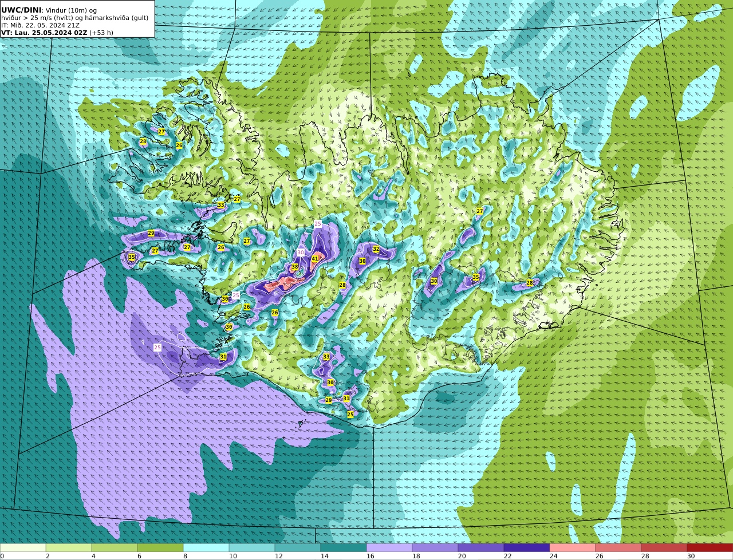This screenshot has height=560, width=733.
Task: Click the yellow maximum gust marker 41
Action: click(314, 259)
